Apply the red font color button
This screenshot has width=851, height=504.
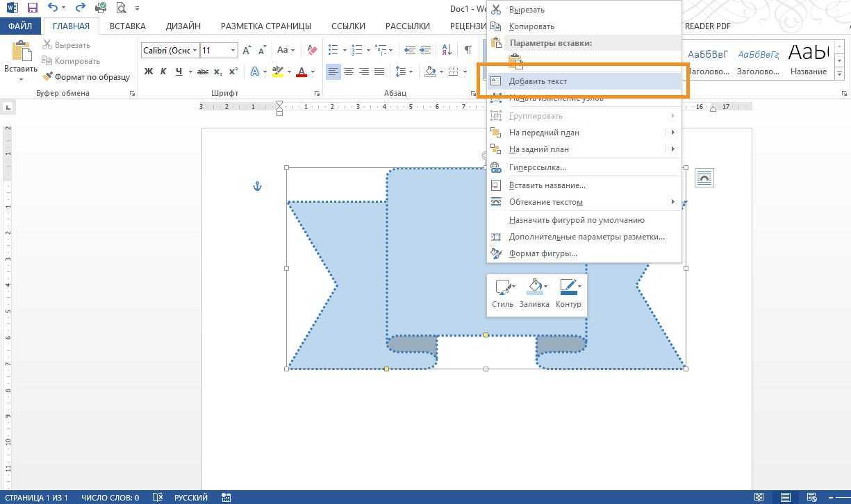pos(301,72)
